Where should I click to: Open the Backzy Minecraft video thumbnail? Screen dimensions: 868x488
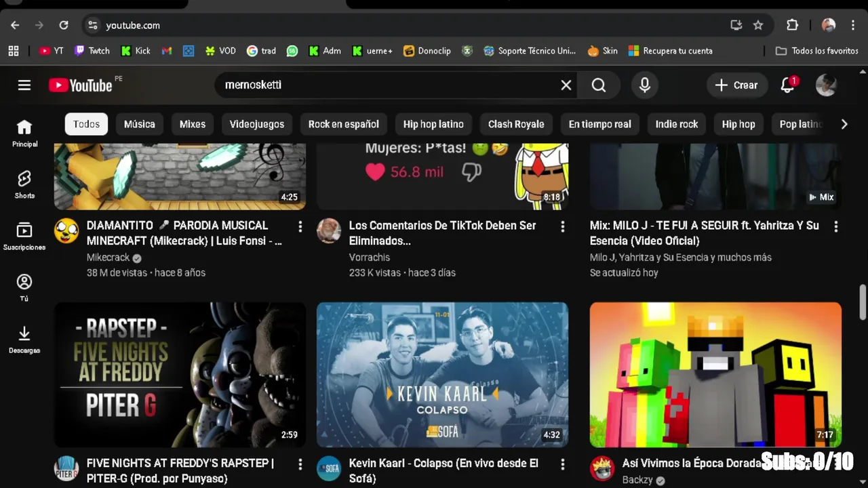(x=715, y=375)
